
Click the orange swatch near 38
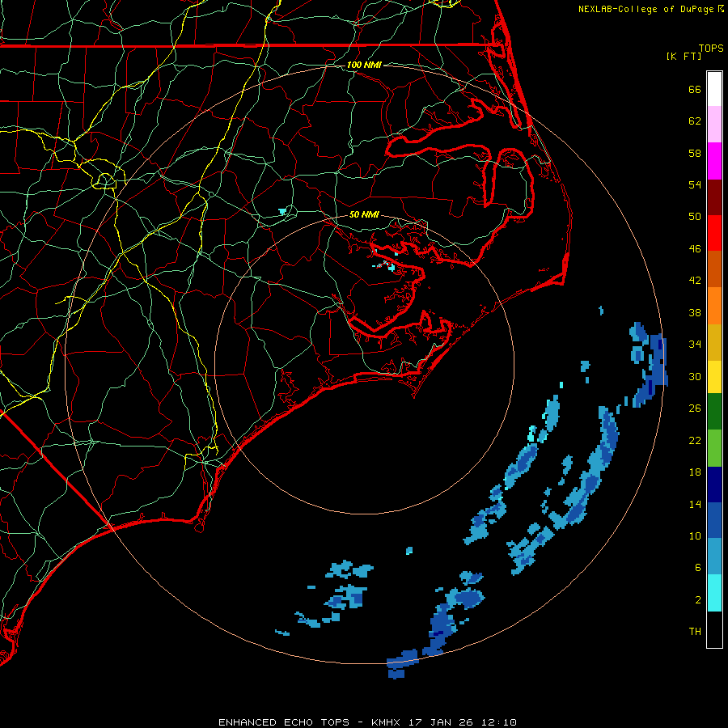point(714,305)
